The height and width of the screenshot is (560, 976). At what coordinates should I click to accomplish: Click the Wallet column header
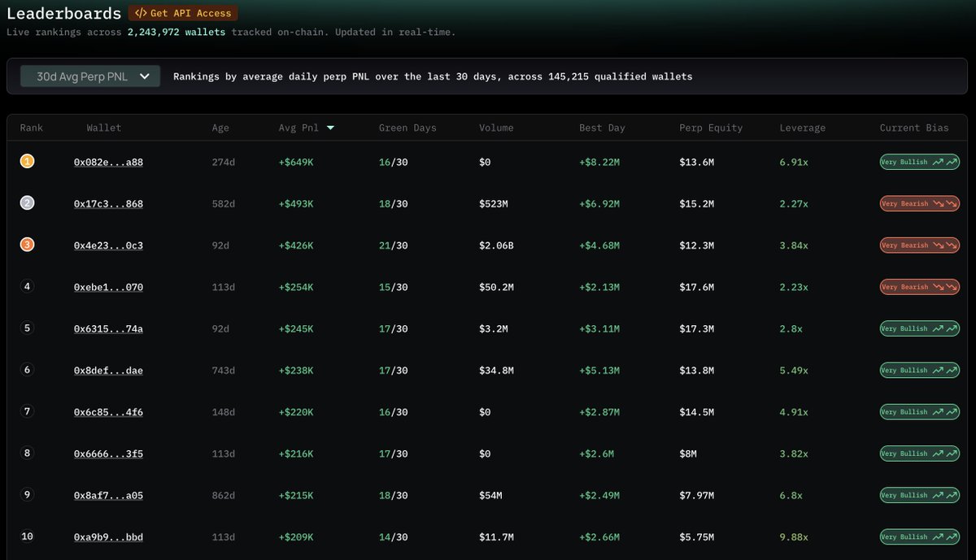(x=104, y=128)
